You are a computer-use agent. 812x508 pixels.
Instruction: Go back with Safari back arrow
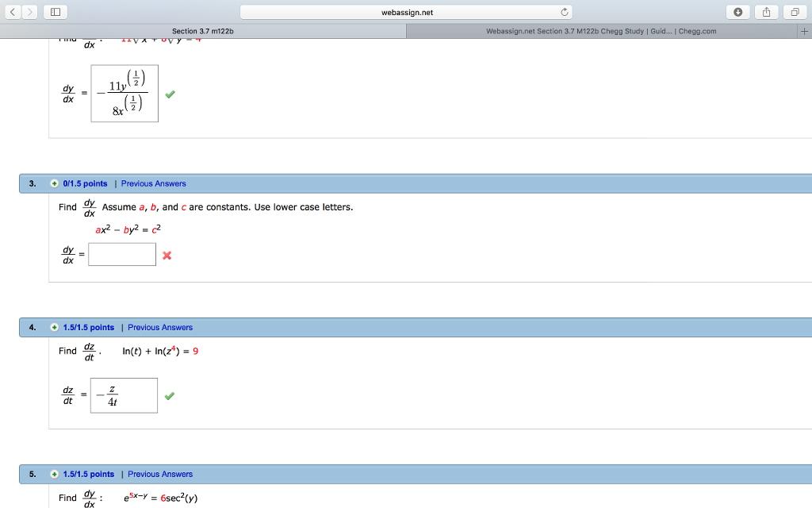click(13, 12)
